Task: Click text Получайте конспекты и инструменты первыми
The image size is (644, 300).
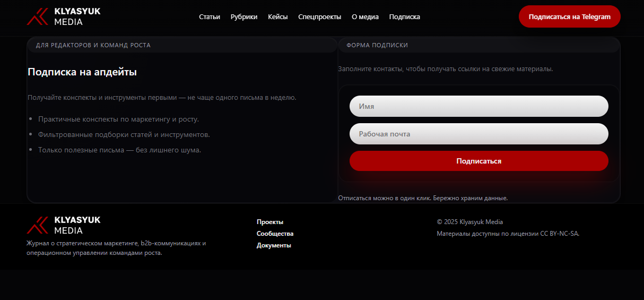Action: tap(162, 98)
